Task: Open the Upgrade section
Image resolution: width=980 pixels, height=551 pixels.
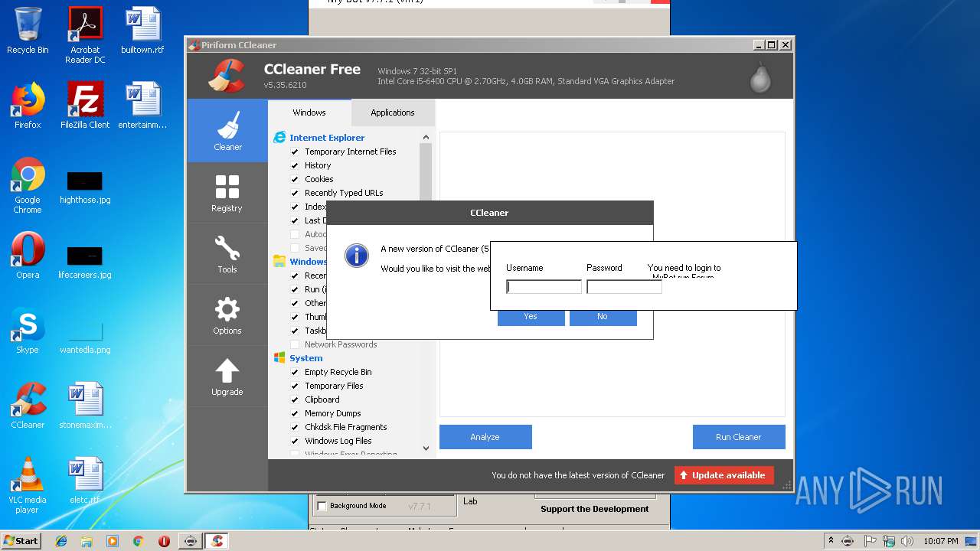Action: pyautogui.click(x=227, y=377)
